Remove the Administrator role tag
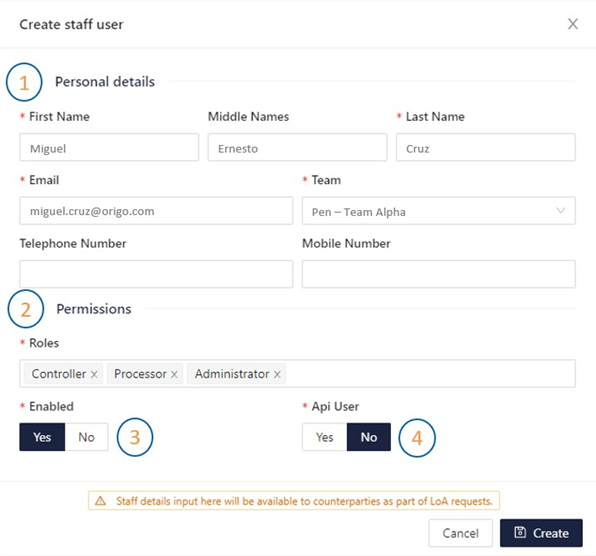Viewport: 596px width, 556px height. click(x=277, y=374)
